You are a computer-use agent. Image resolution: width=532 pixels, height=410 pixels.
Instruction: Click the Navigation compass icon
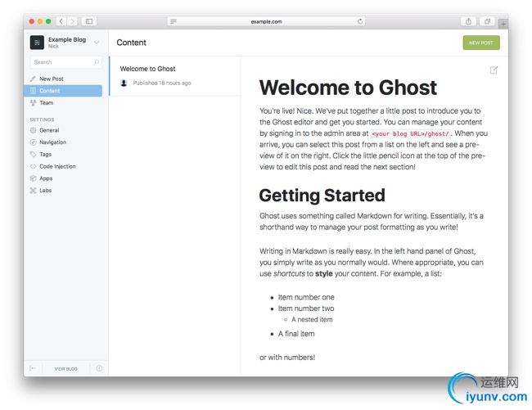(33, 142)
